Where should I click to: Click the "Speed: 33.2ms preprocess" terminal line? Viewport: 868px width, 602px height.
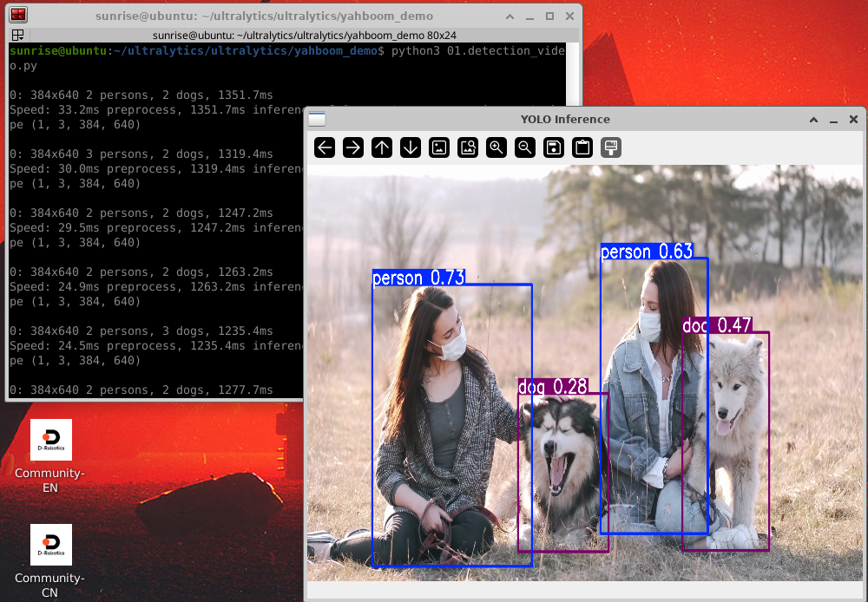[x=156, y=110]
